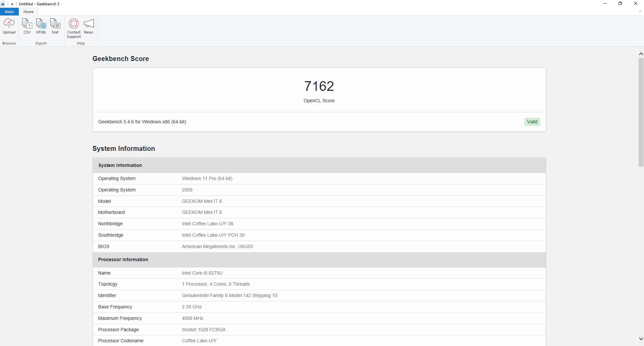Click 'Socket 1528 FCBGA' value
This screenshot has height=346, width=644.
tap(204, 330)
